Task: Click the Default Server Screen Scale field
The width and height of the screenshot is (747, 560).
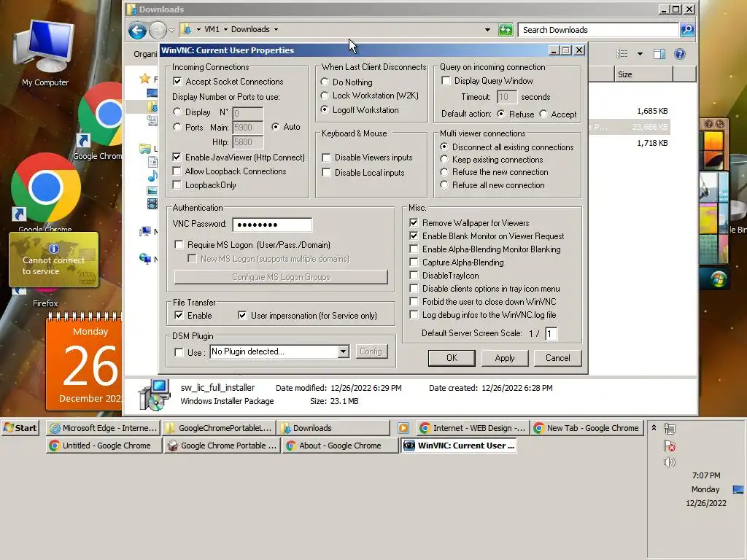Action: pyautogui.click(x=551, y=333)
